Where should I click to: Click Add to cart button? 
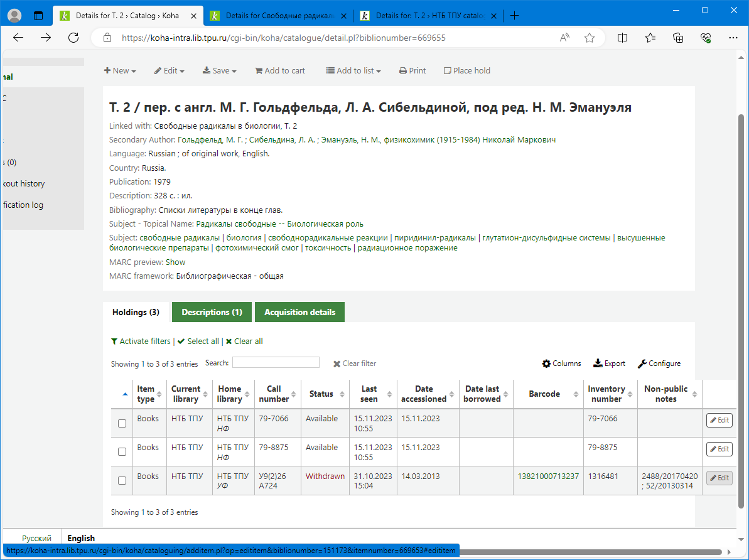point(279,71)
